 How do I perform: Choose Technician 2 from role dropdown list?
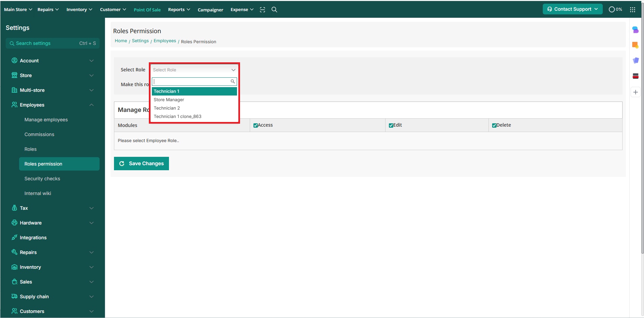[167, 108]
